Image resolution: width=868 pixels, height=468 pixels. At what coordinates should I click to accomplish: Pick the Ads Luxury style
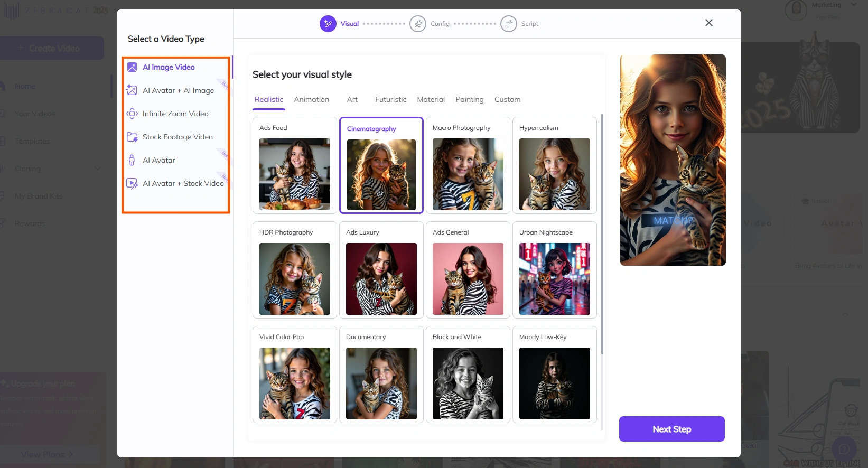[x=381, y=270]
